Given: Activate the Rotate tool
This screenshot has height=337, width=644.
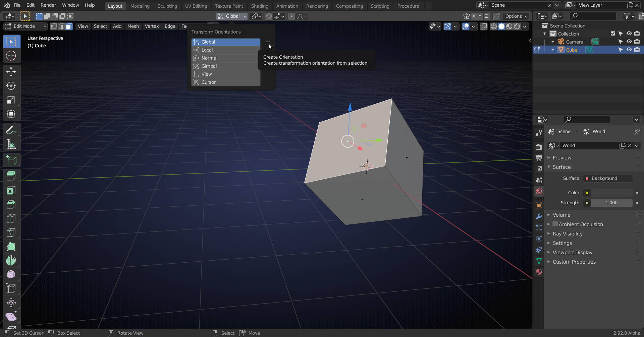Looking at the screenshot, I should tap(11, 86).
